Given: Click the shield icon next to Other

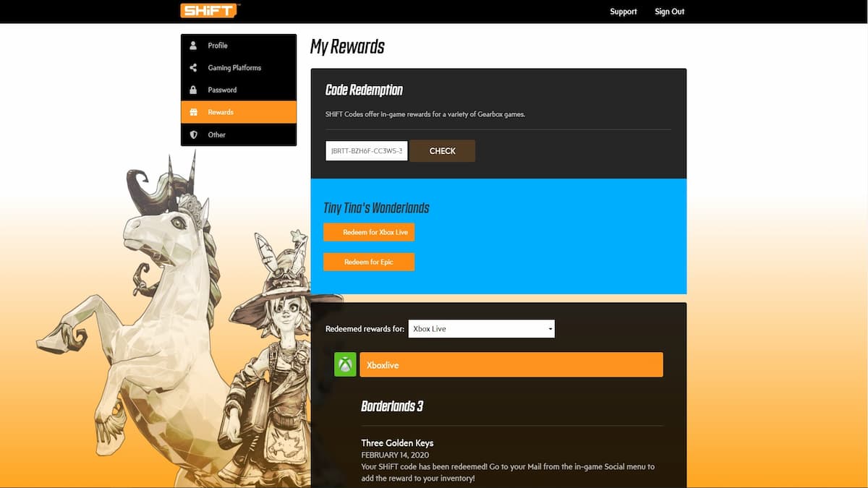Looking at the screenshot, I should pos(193,135).
